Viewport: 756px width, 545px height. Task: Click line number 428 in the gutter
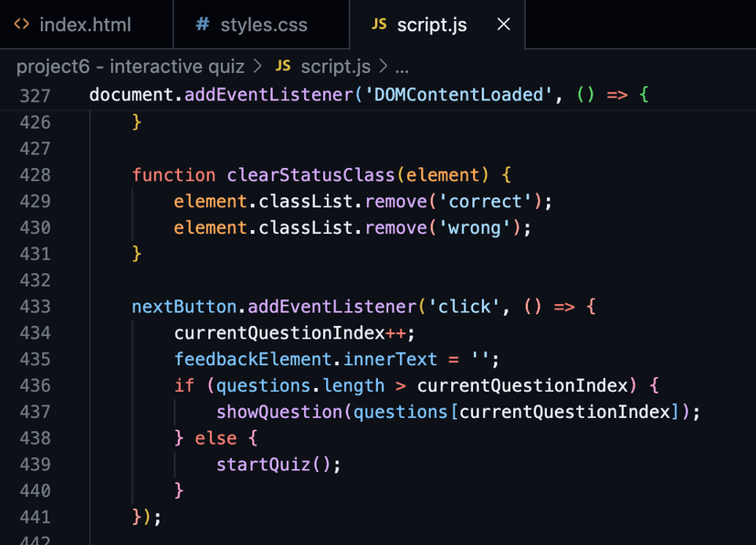(35, 174)
